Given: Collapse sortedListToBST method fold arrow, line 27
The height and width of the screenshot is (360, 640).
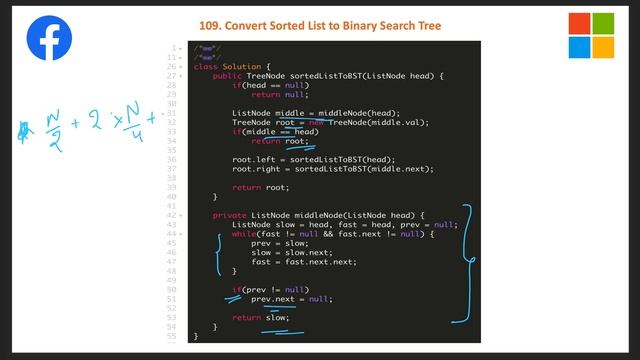Looking at the screenshot, I should coord(181,76).
